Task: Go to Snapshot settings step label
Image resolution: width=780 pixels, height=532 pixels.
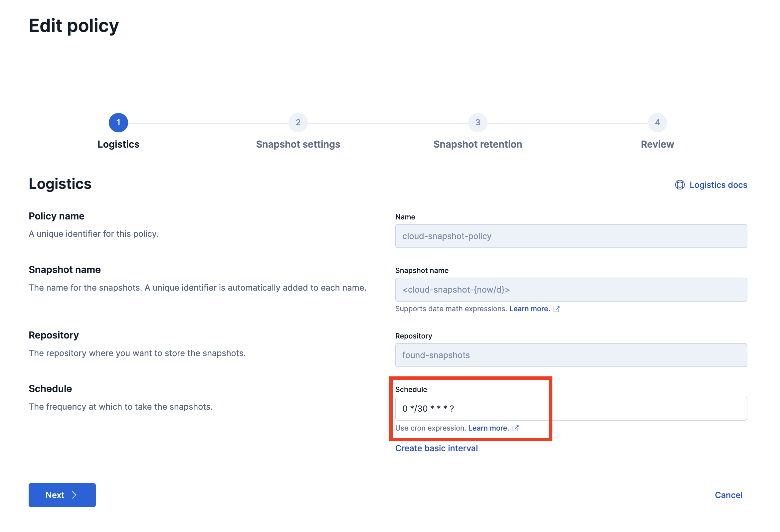Action: (x=298, y=145)
